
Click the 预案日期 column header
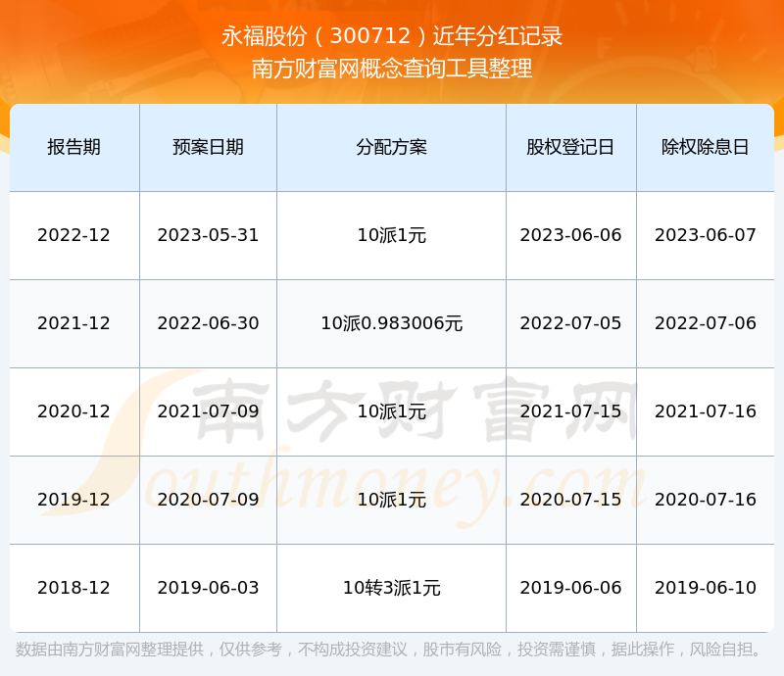tap(208, 147)
